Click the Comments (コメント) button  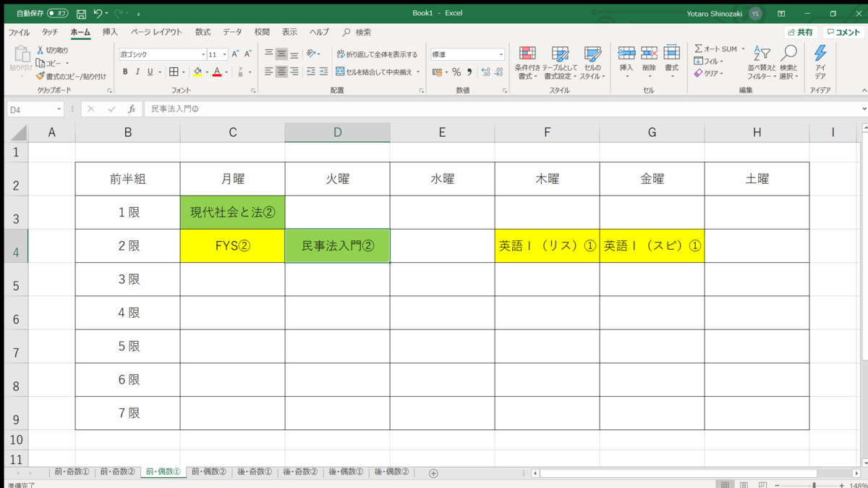843,32
